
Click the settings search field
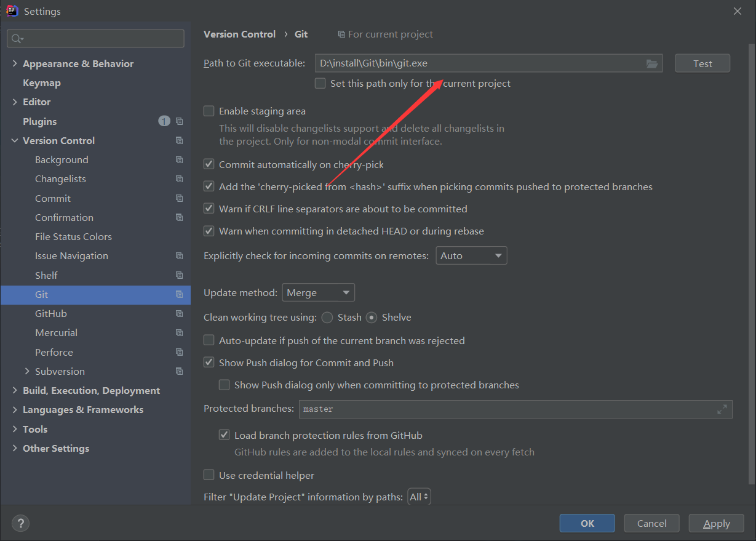[95, 39]
